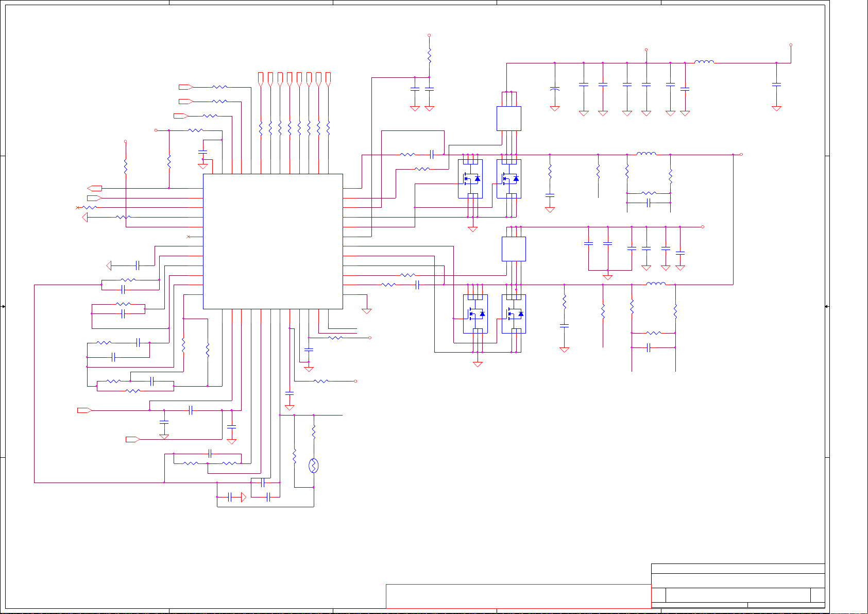Click the lower-right MOSFET symbol
The height and width of the screenshot is (614, 868).
coord(514,314)
